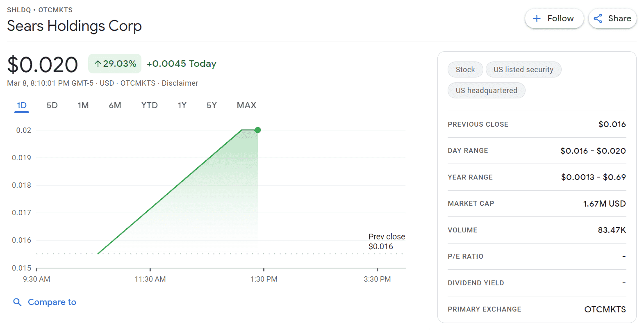
Task: Click the VOLUME value 83.47K
Action: coord(612,230)
